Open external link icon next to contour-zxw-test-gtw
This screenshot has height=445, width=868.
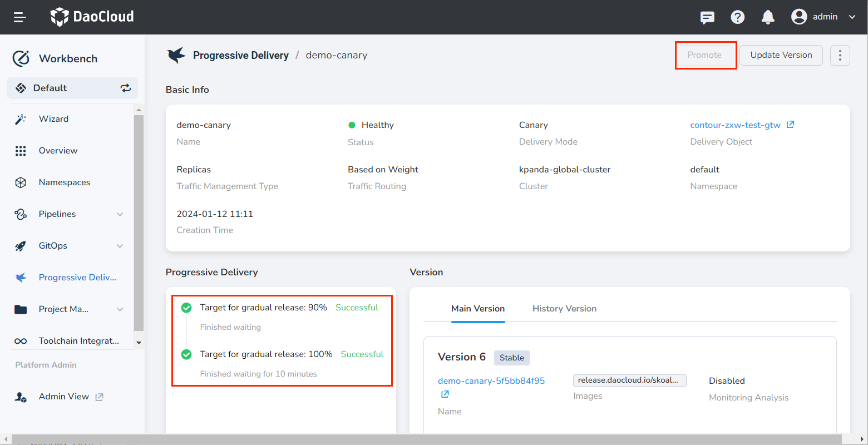pos(790,125)
